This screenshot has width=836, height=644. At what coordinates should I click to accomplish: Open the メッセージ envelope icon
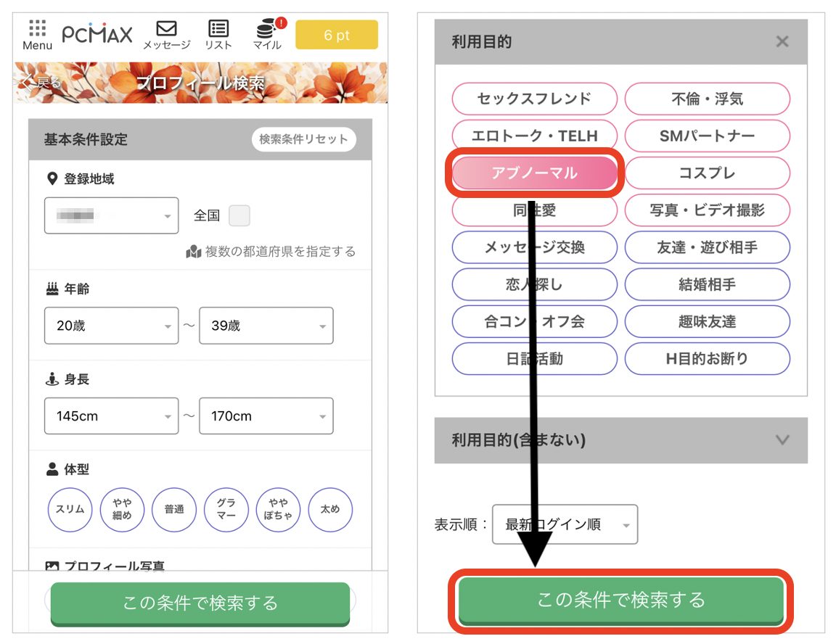166,34
